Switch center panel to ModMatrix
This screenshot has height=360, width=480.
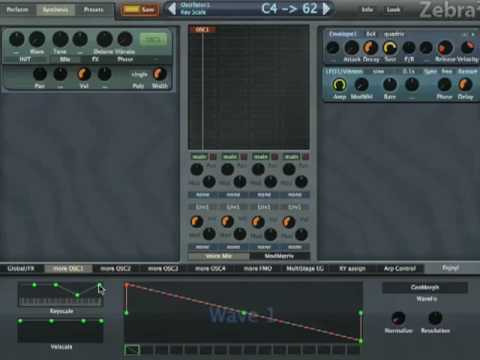[x=279, y=256]
